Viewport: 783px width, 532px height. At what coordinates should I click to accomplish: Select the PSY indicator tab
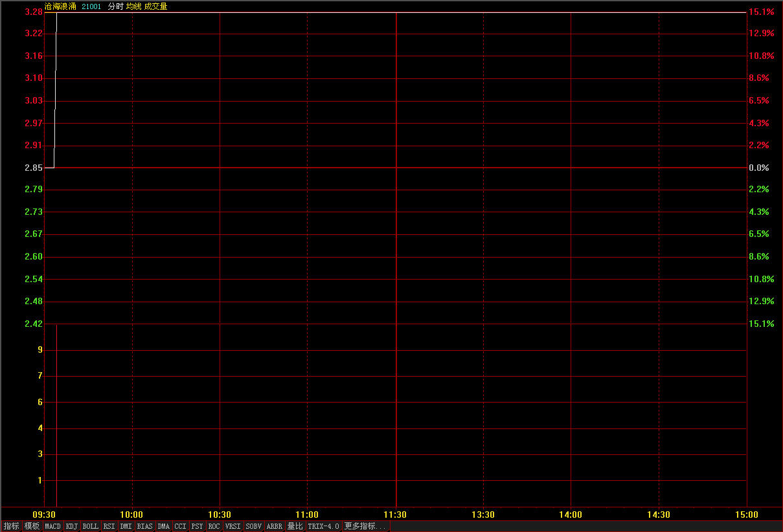point(197,526)
